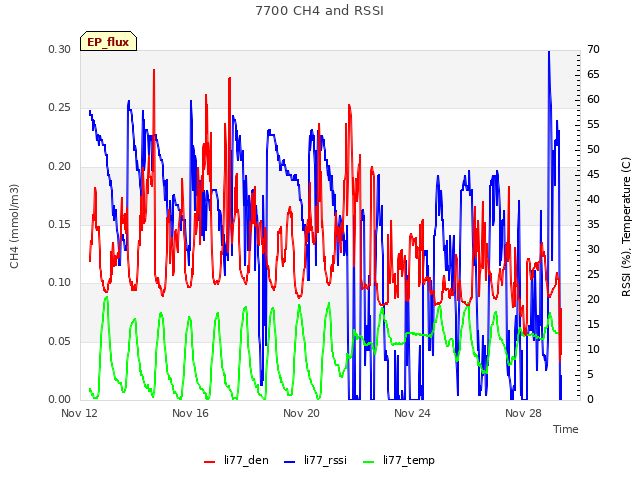Click the 0.10 left axis value
Viewport: 640px width, 480px height.
[x=60, y=282]
